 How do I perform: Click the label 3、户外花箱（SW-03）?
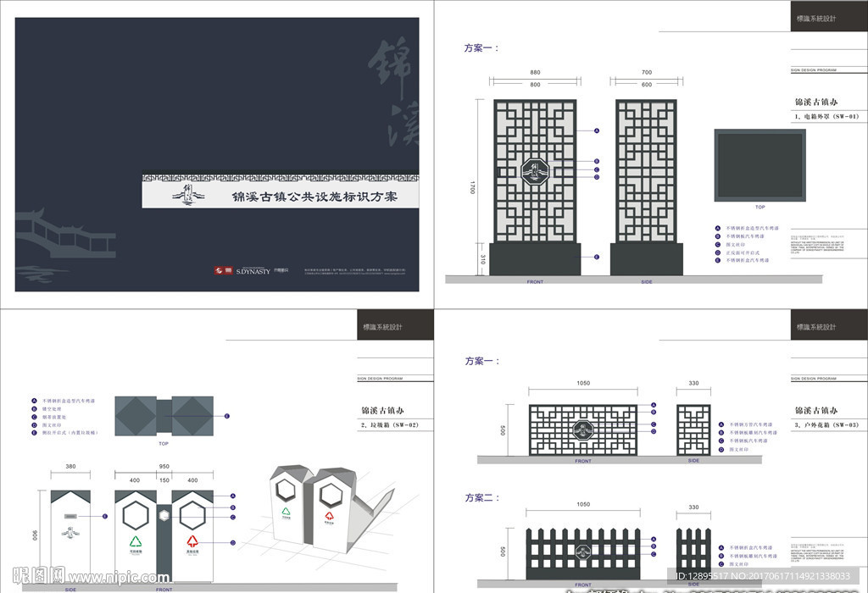pyautogui.click(x=826, y=424)
